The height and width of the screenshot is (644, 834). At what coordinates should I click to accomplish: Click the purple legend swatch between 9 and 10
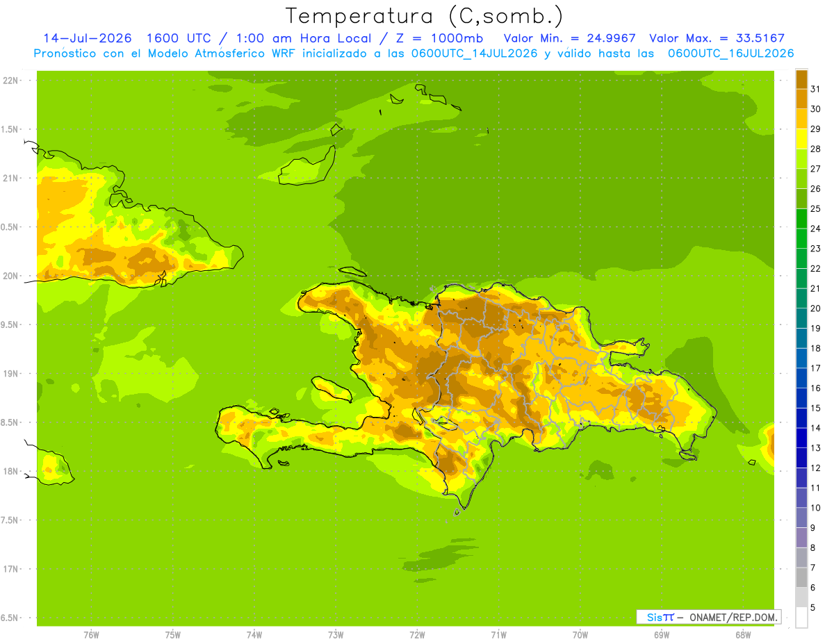801,518
